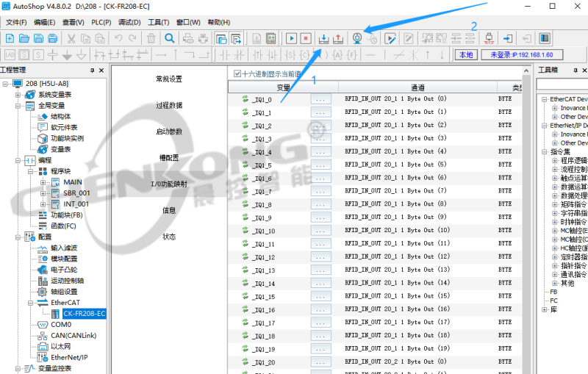Click the monitor icon in toolbar
Image resolution: width=588 pixels, height=374 pixels.
pos(358,38)
